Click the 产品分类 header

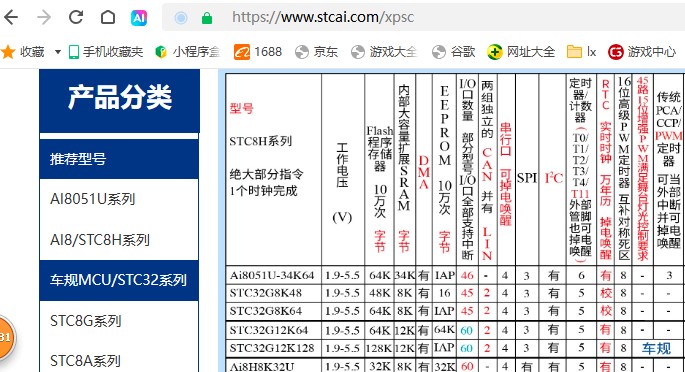pos(119,101)
